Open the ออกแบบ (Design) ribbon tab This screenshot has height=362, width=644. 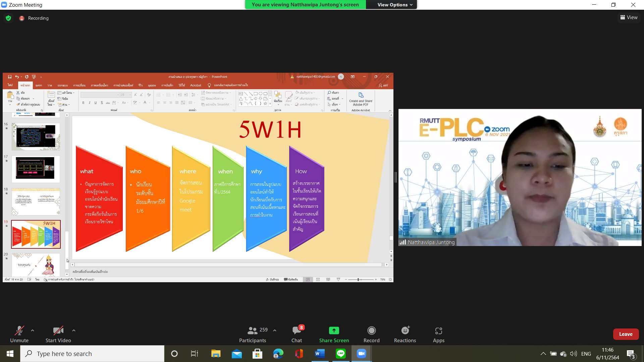click(62, 85)
